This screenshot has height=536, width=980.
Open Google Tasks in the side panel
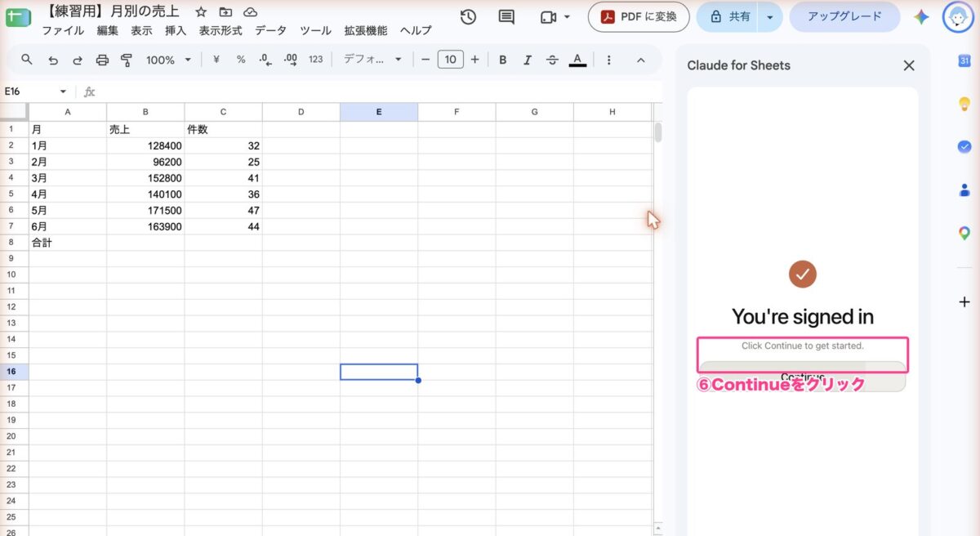[964, 146]
